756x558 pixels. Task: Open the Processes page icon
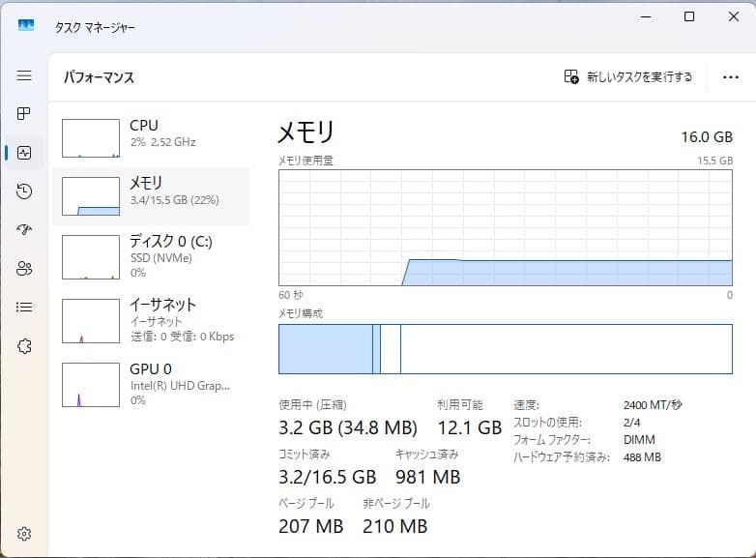(24, 114)
